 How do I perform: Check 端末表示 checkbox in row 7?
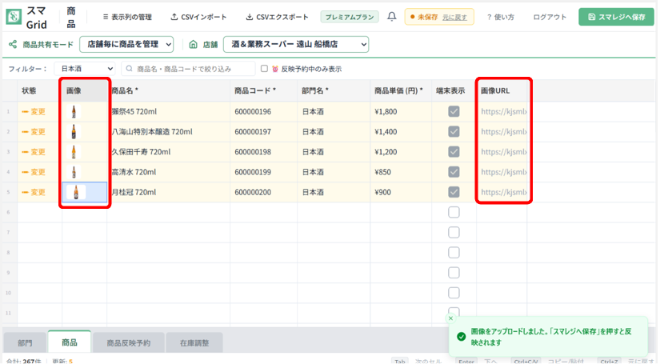[x=454, y=232]
